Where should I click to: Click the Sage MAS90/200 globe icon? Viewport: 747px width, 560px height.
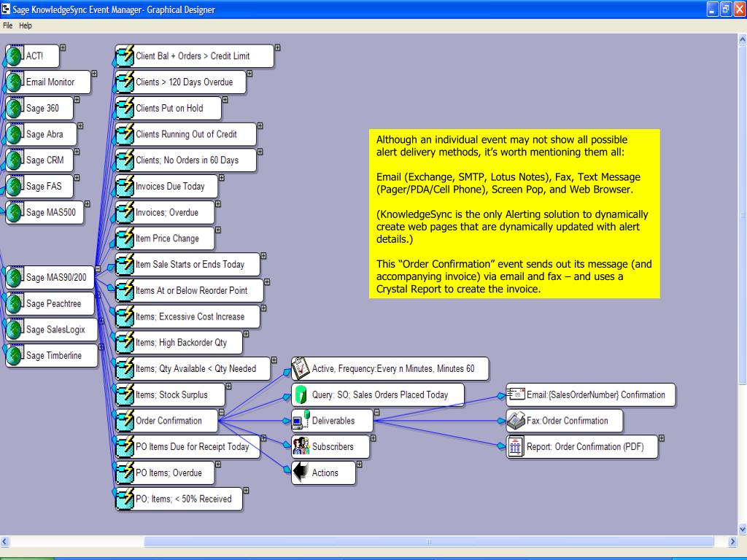coord(15,277)
